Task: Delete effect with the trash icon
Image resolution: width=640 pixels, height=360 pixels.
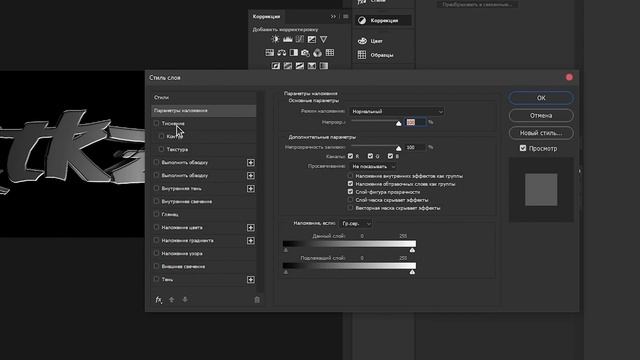Action: tap(257, 300)
